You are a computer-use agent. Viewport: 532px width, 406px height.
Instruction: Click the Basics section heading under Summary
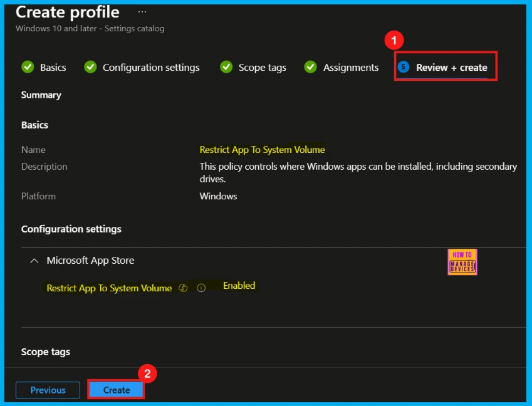(34, 125)
